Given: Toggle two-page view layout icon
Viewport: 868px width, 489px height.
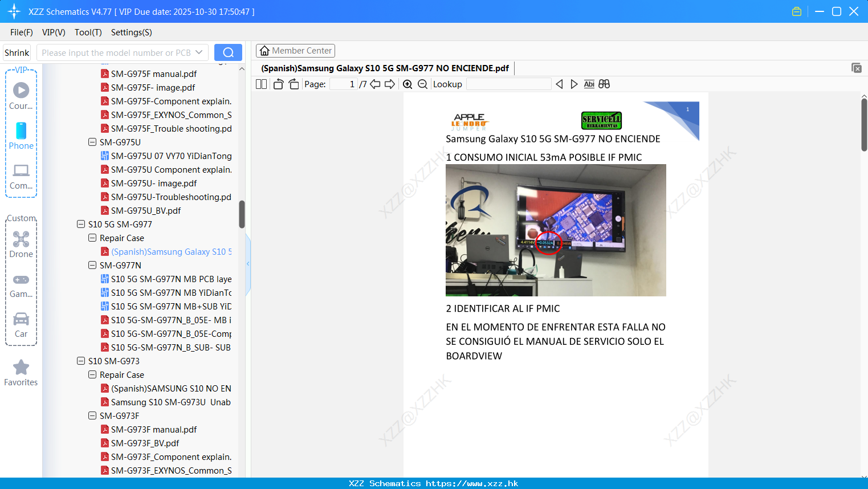Looking at the screenshot, I should point(261,84).
